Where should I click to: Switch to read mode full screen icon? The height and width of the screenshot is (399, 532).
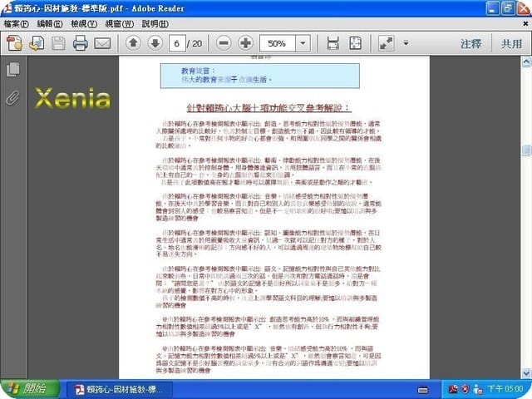click(x=386, y=43)
